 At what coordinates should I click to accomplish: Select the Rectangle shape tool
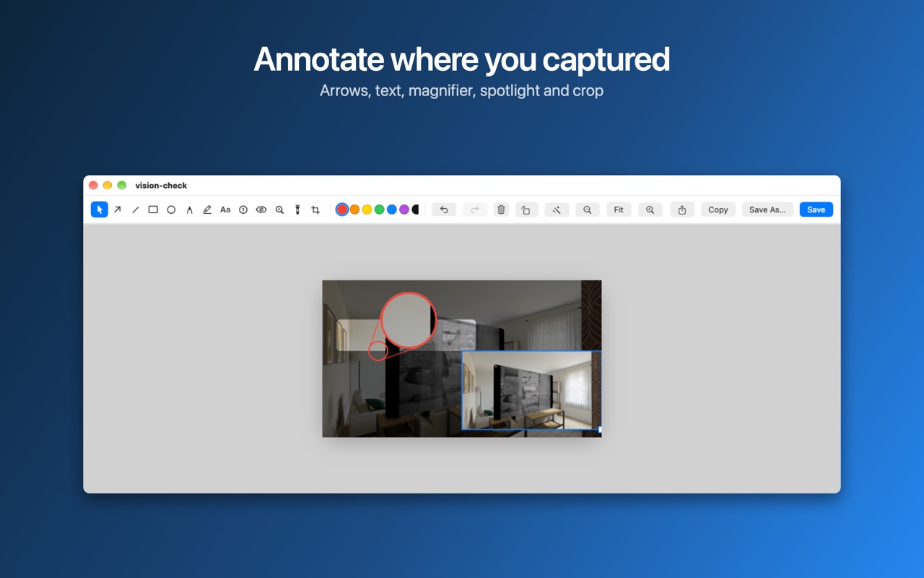click(153, 210)
